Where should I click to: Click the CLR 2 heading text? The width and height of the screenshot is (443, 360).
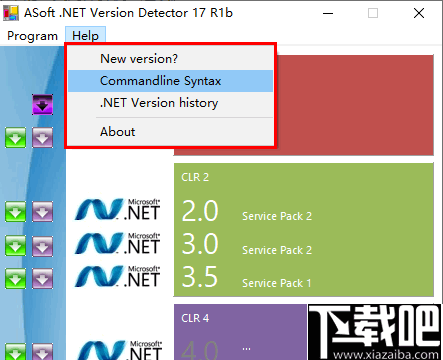tap(195, 177)
